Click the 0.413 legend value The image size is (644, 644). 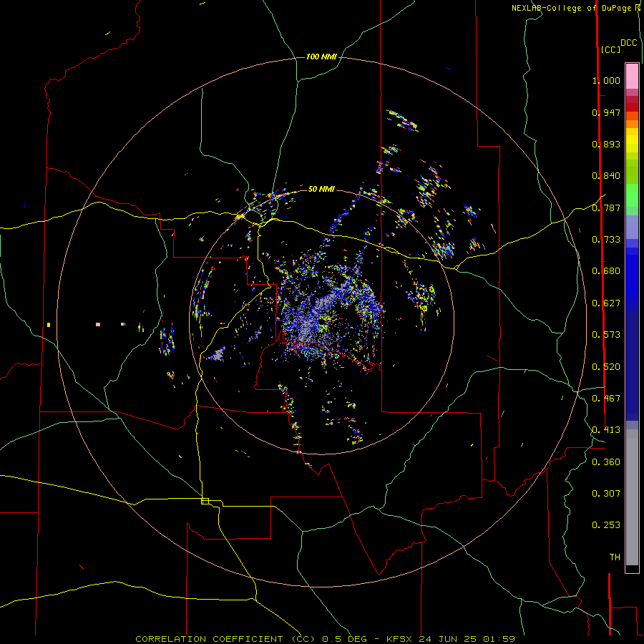click(x=606, y=430)
